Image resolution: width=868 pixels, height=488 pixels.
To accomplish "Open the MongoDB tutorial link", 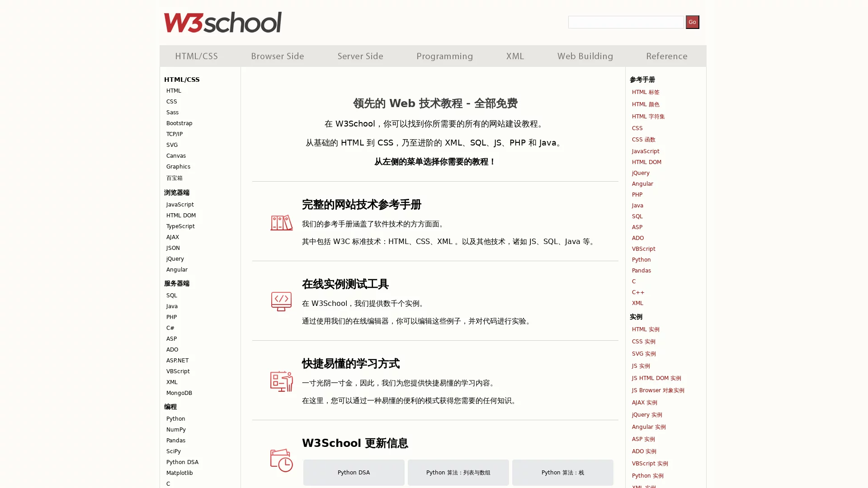I will 179,393.
